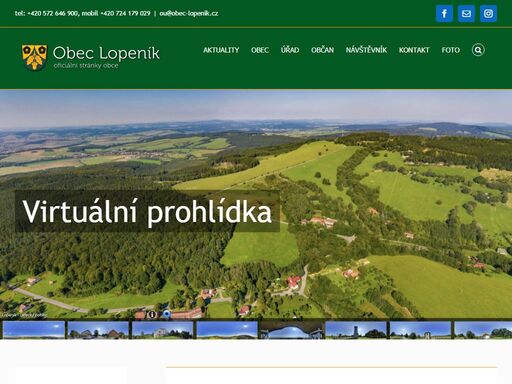Click the info icon on panorama
512x384 pixels.
click(x=152, y=314)
